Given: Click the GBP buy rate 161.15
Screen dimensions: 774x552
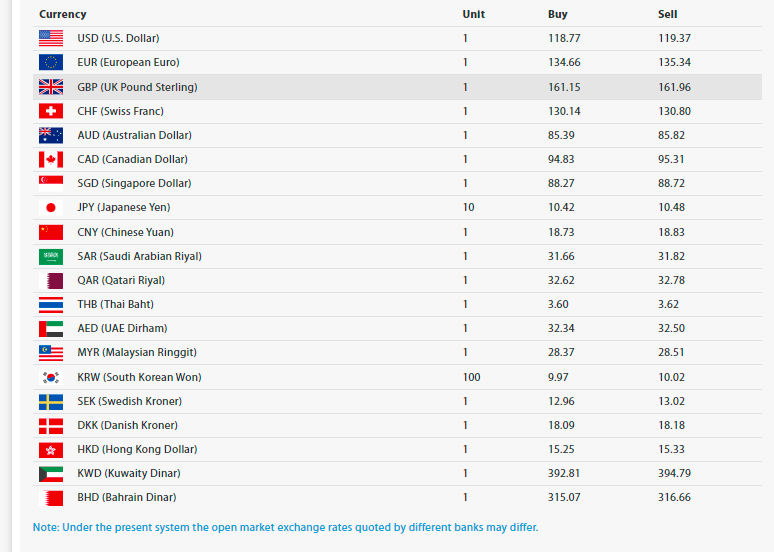Looking at the screenshot, I should (564, 87).
